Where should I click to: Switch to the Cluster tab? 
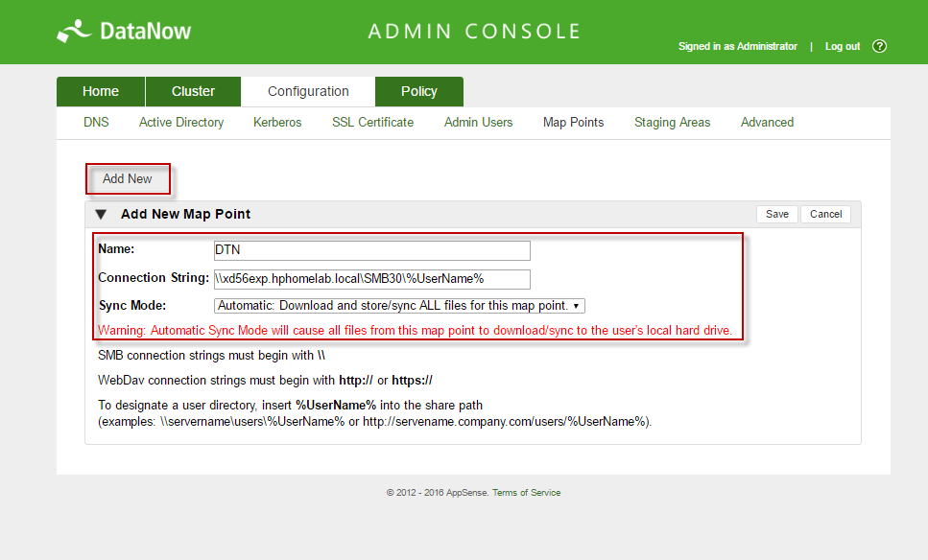click(193, 92)
